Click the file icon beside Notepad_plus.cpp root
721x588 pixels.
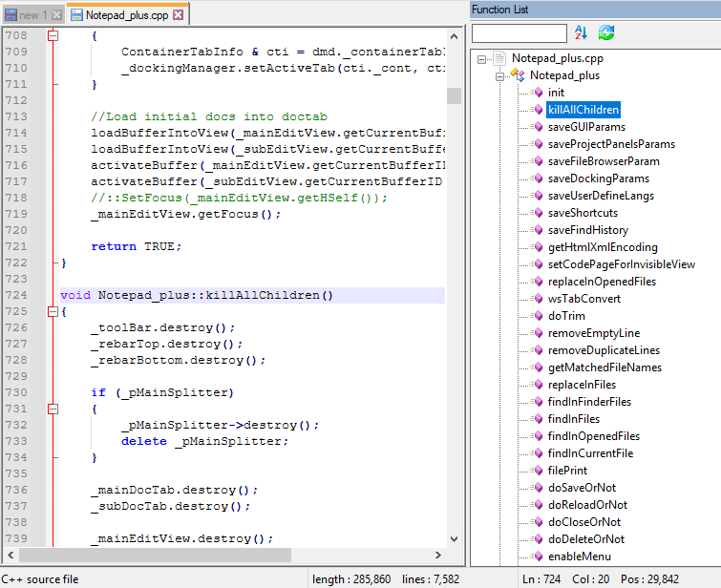coord(498,58)
